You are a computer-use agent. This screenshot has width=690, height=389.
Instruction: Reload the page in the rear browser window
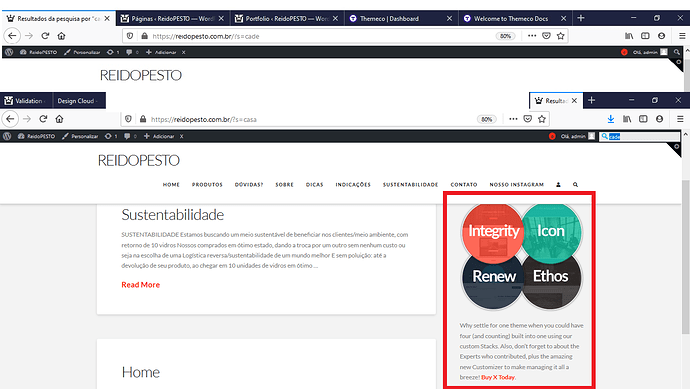coord(45,36)
